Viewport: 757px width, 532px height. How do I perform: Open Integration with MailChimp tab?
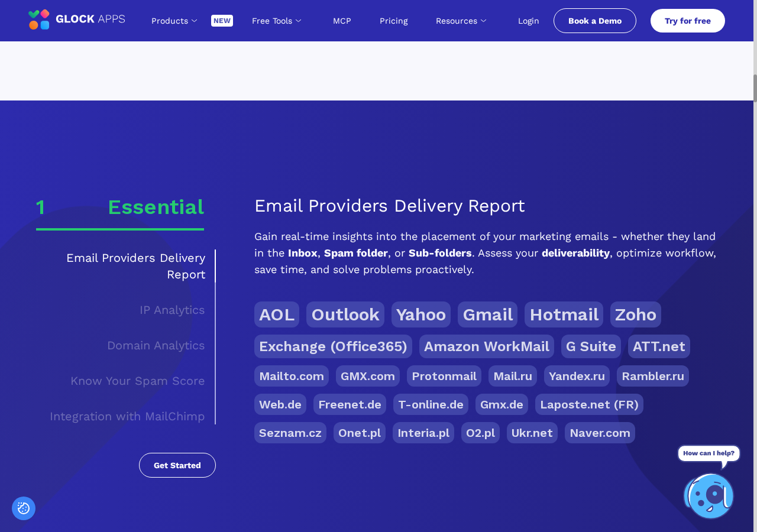[x=127, y=416]
